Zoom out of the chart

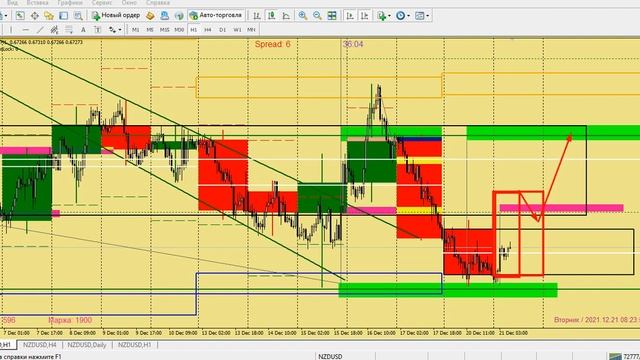[317, 16]
